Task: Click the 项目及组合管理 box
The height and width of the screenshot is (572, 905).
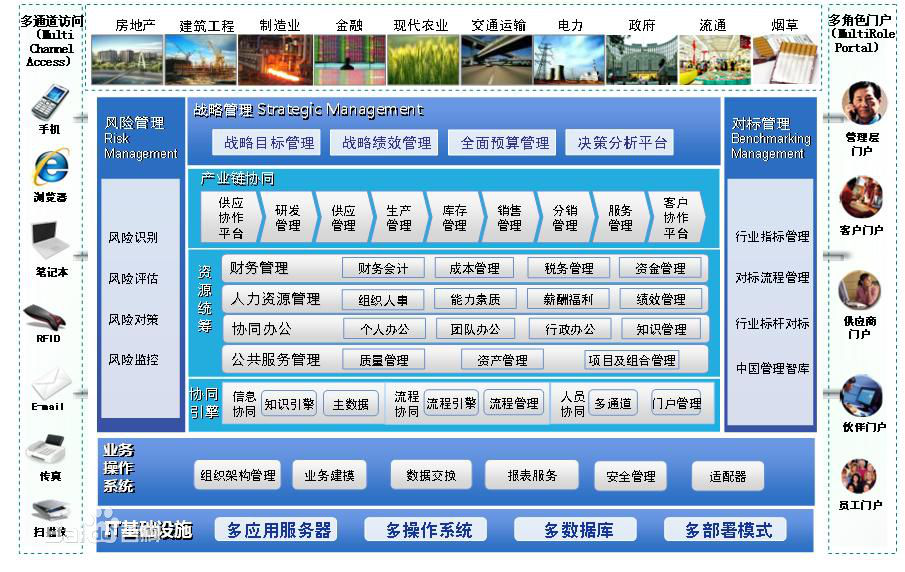Action: click(632, 360)
